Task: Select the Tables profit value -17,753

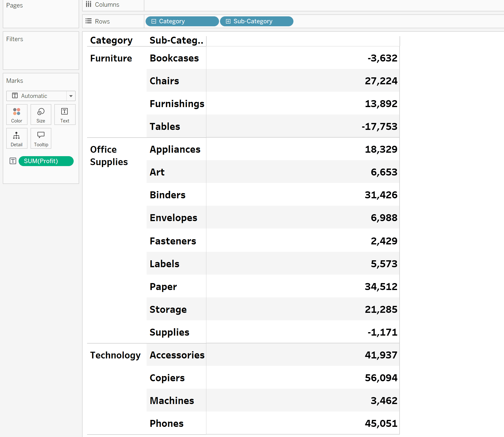Action: coord(379,126)
